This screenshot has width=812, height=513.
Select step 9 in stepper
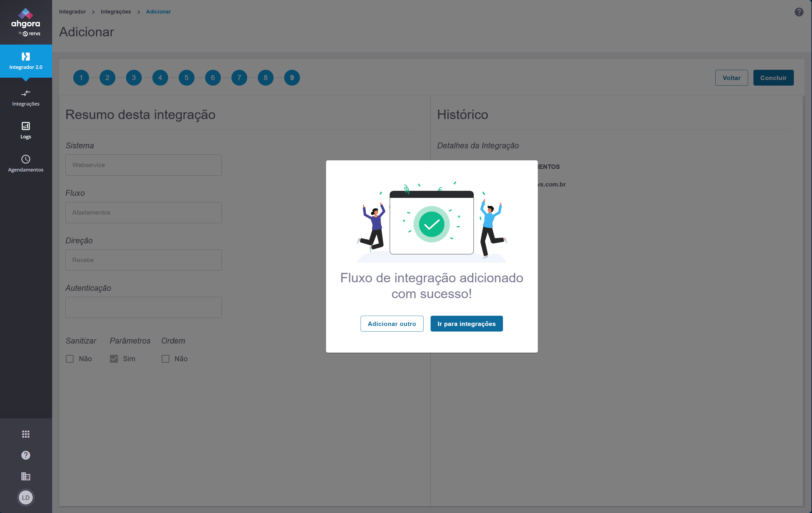tap(292, 78)
